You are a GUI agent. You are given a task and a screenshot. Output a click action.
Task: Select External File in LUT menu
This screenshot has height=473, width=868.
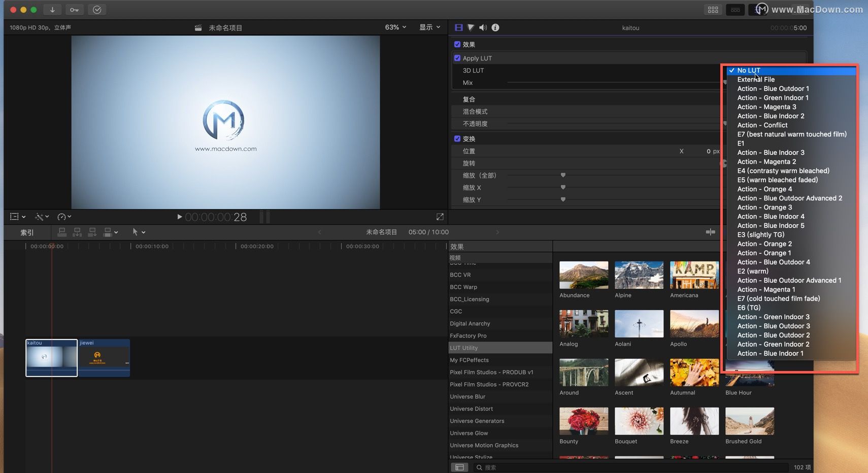756,79
